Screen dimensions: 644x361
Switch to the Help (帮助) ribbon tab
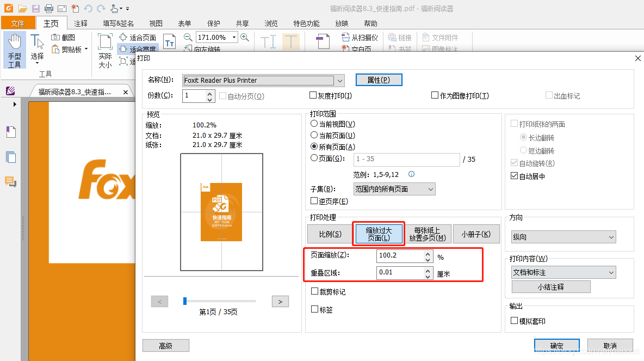coord(370,23)
